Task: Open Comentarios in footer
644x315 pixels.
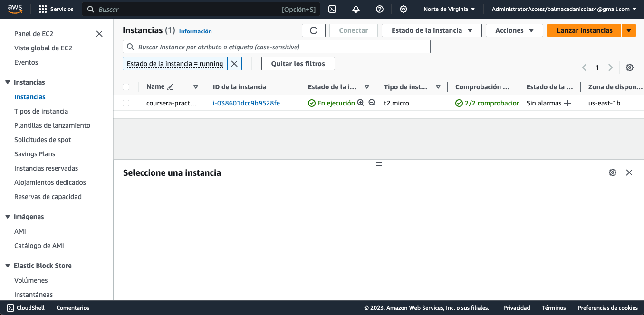Action: tap(73, 308)
